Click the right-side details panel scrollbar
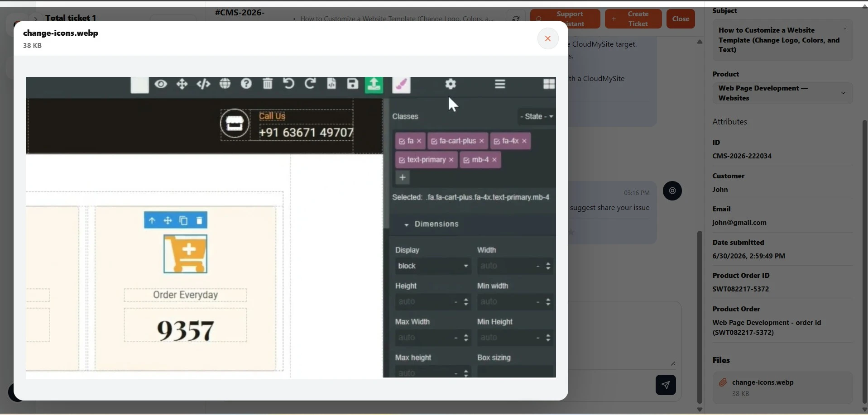868x415 pixels. pos(864,262)
